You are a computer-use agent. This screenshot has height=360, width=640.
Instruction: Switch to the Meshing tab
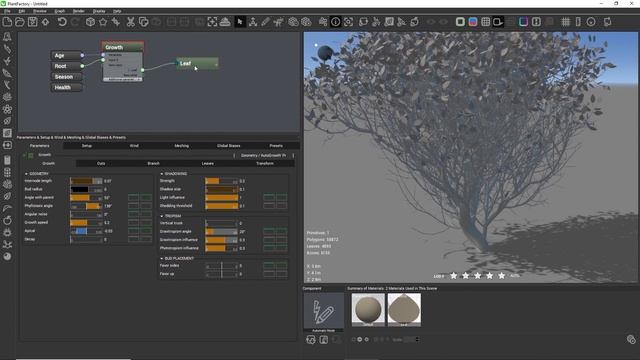pos(182,146)
